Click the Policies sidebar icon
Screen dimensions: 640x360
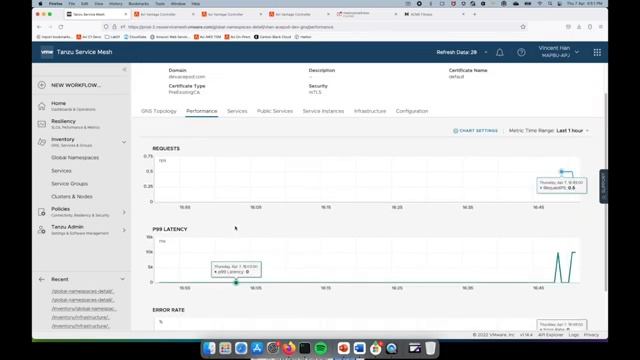coord(42,212)
